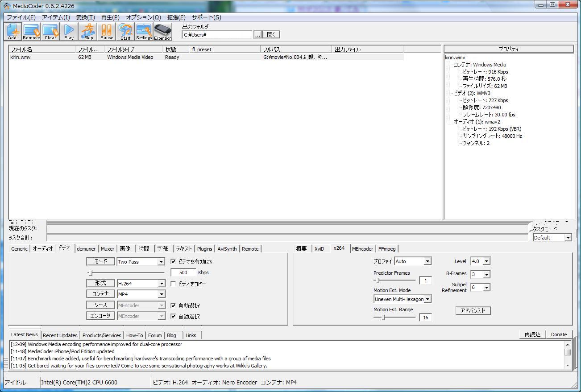Click the アドバンスド button

(x=473, y=310)
